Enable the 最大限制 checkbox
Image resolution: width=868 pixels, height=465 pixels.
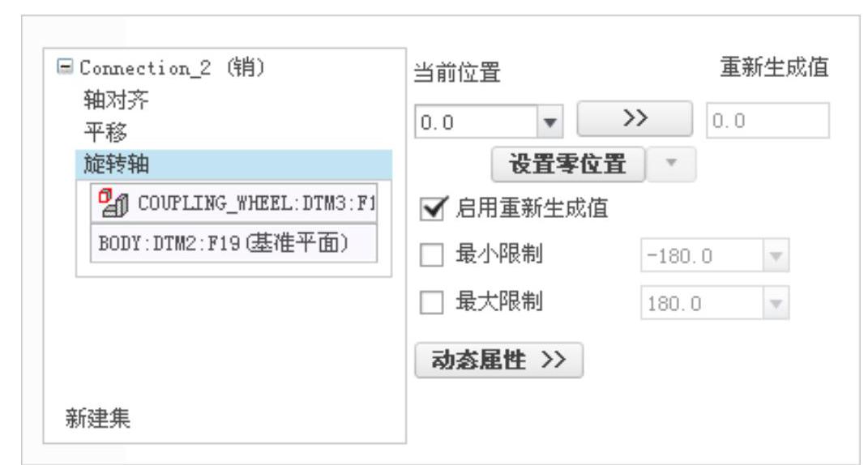click(x=431, y=303)
